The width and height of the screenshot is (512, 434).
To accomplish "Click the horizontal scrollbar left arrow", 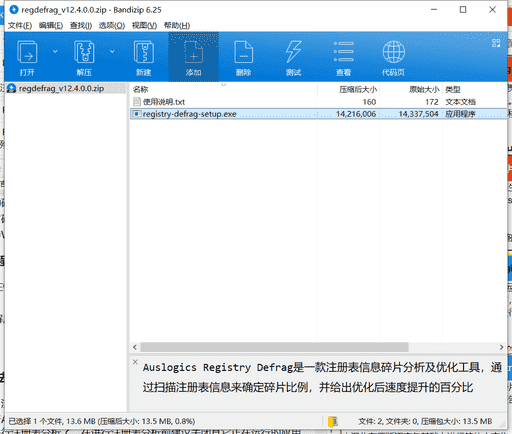I will [135, 347].
